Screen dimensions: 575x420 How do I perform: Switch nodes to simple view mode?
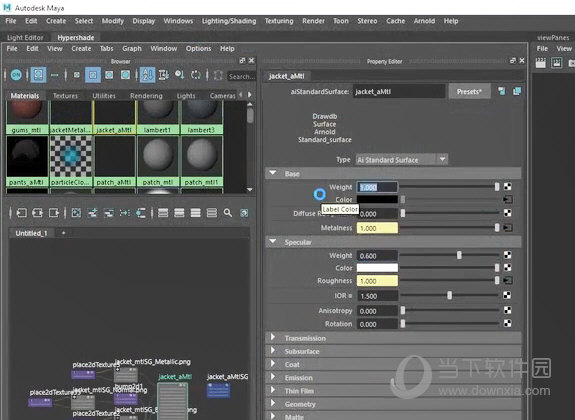(163, 213)
